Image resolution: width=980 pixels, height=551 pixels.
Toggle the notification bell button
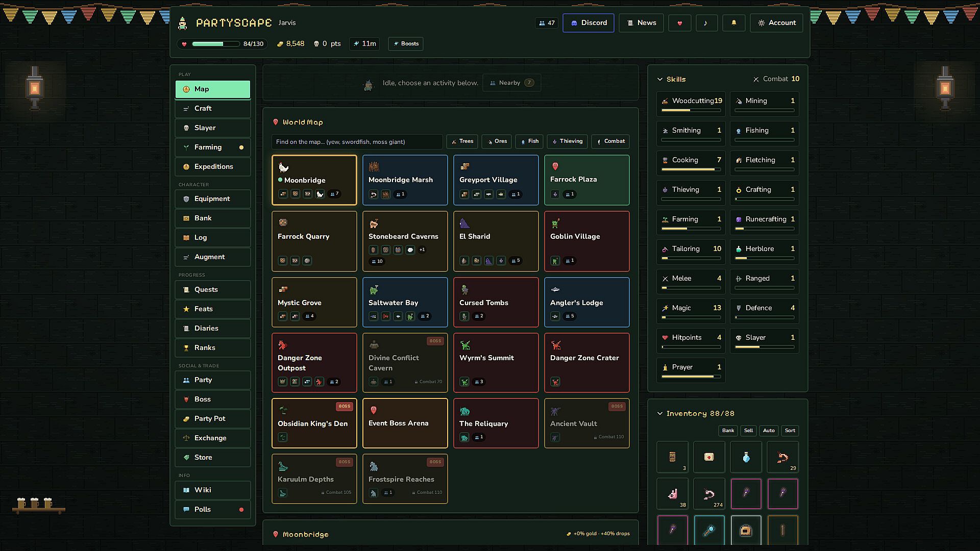pos(733,23)
